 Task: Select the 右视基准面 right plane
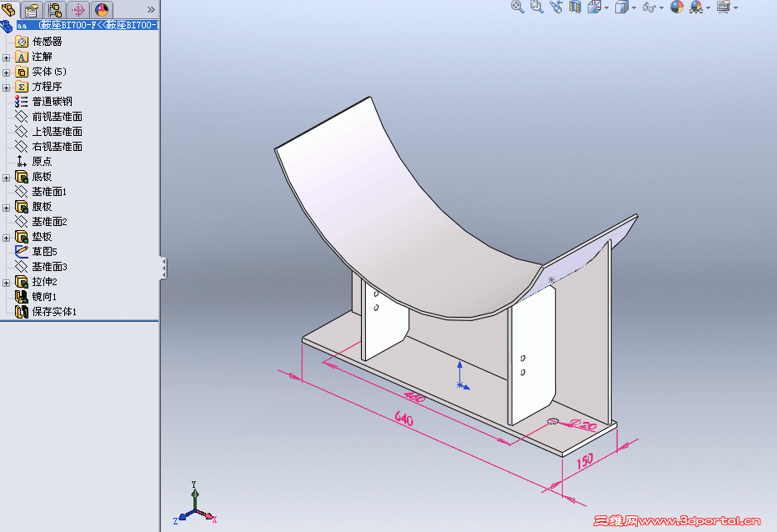click(x=57, y=146)
